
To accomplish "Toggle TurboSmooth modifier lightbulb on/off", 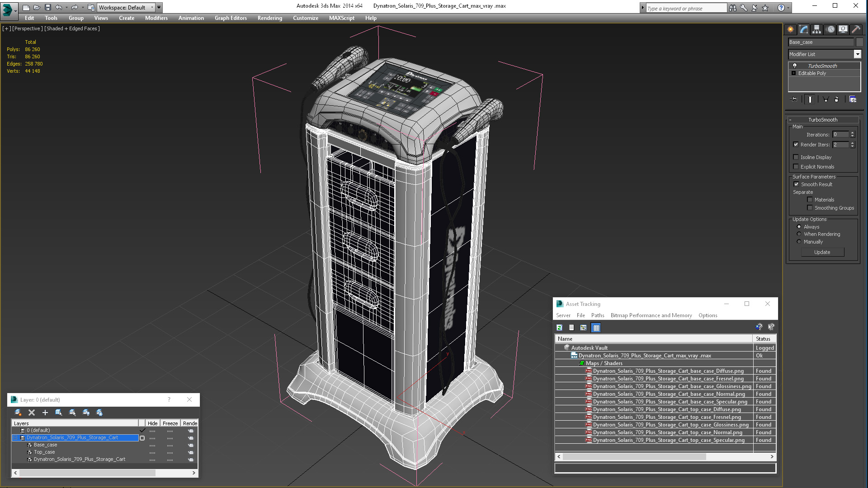I will (x=794, y=66).
